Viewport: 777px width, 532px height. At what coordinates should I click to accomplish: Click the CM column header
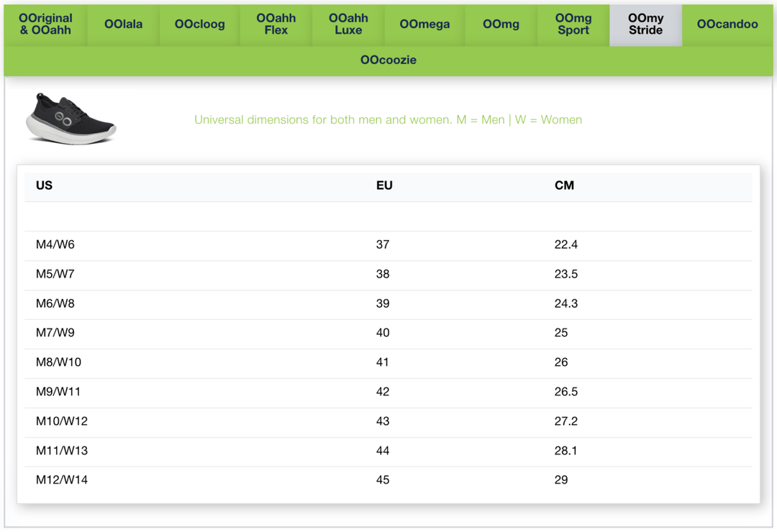(x=564, y=185)
